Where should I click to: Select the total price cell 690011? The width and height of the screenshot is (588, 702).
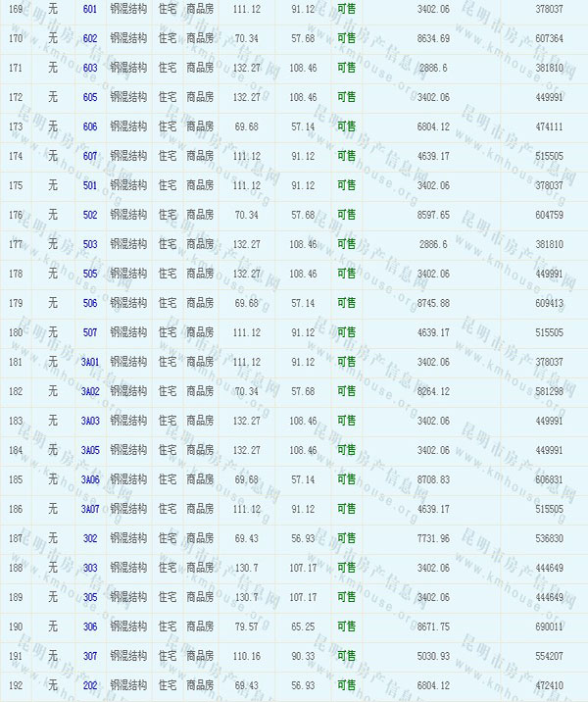coord(548,627)
